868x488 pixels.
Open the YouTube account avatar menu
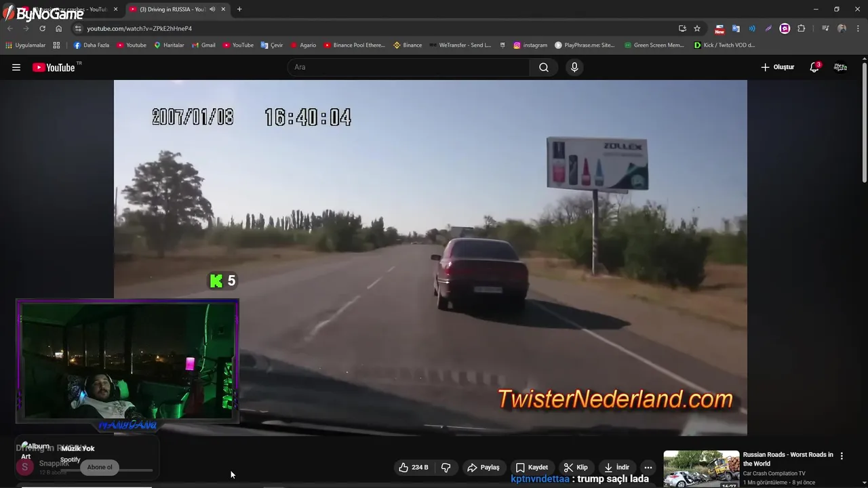[x=840, y=67]
